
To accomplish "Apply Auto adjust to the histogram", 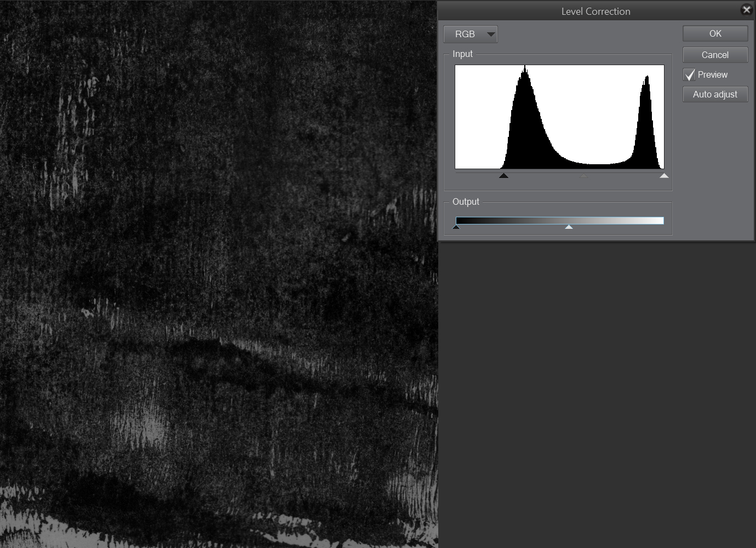I will point(715,94).
